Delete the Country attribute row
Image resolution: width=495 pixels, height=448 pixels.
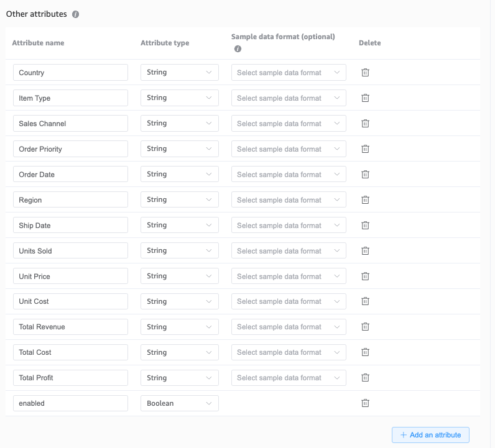point(366,73)
